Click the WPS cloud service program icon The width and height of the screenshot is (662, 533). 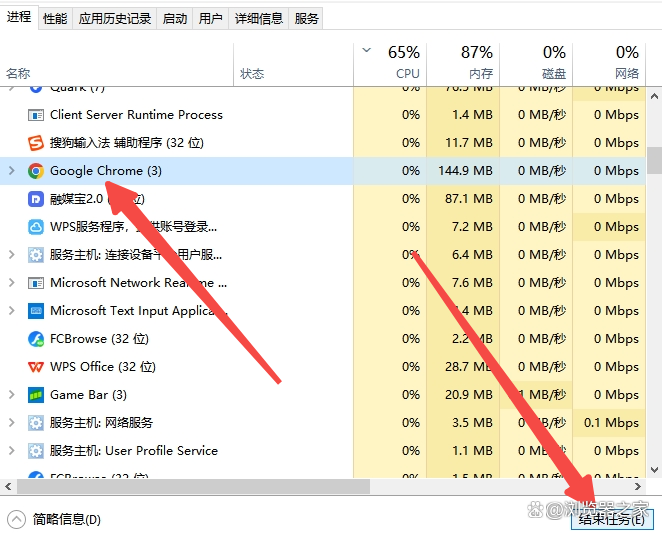(x=36, y=227)
